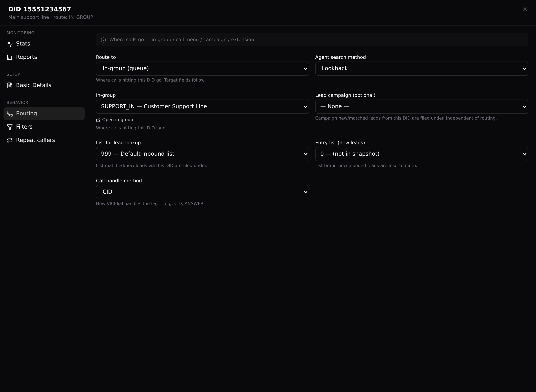Click the info circle icon in the hint banner
Viewport: 536px width, 392px height.
click(x=103, y=40)
